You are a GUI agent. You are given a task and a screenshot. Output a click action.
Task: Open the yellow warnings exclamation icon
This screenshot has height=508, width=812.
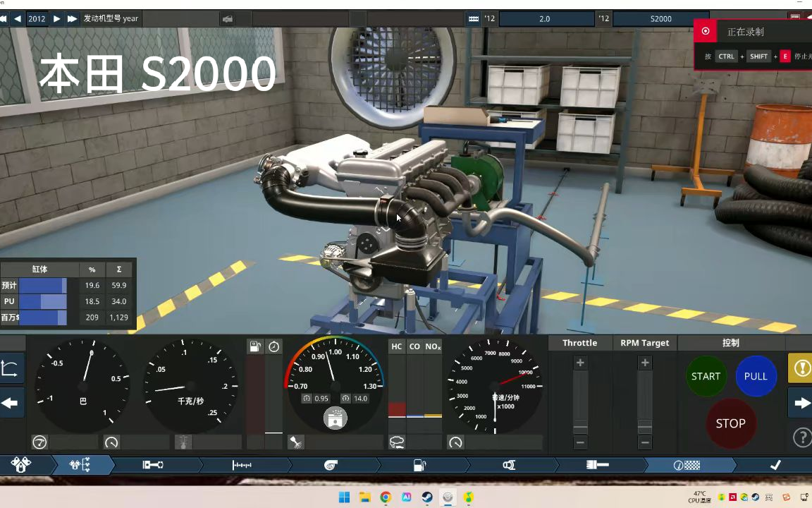[x=801, y=368]
